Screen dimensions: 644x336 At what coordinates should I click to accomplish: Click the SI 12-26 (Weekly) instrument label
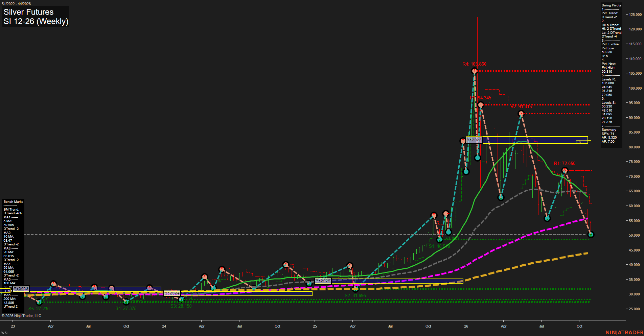pos(36,21)
